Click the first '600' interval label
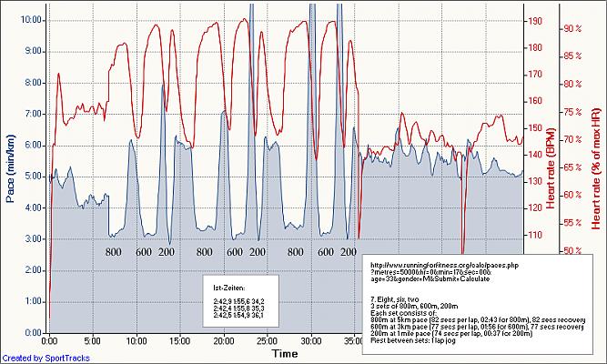The width and height of the screenshot is (607, 364). pyautogui.click(x=144, y=252)
